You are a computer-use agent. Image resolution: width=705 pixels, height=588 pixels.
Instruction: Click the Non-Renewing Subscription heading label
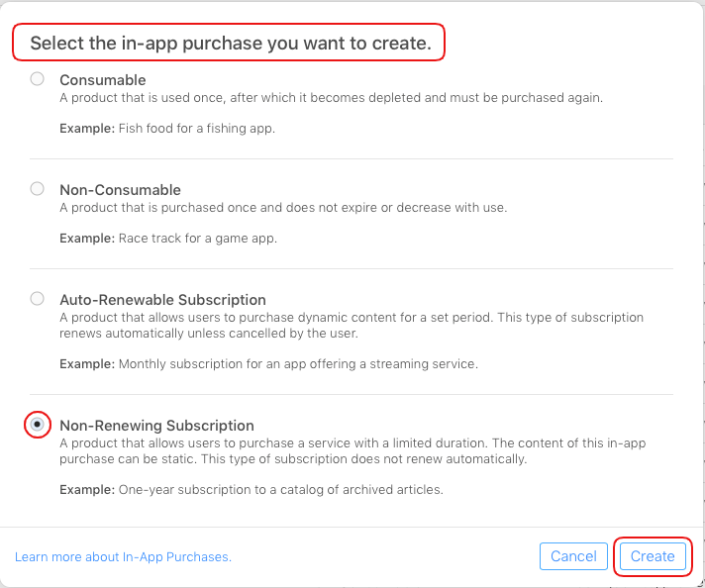(156, 426)
